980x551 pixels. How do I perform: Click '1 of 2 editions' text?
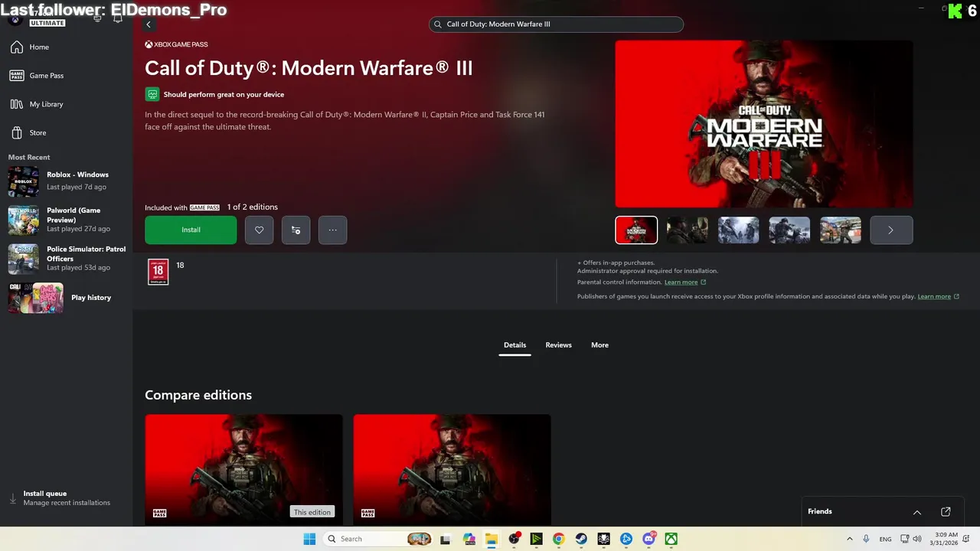(x=252, y=207)
